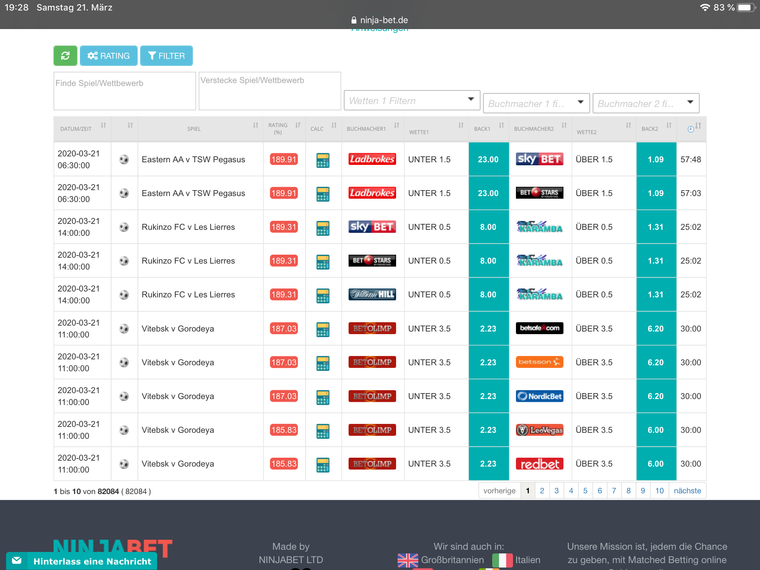Viewport: 760px width, 570px height.
Task: Expand the Wetten 1 Filtern dropdown
Action: point(412,100)
